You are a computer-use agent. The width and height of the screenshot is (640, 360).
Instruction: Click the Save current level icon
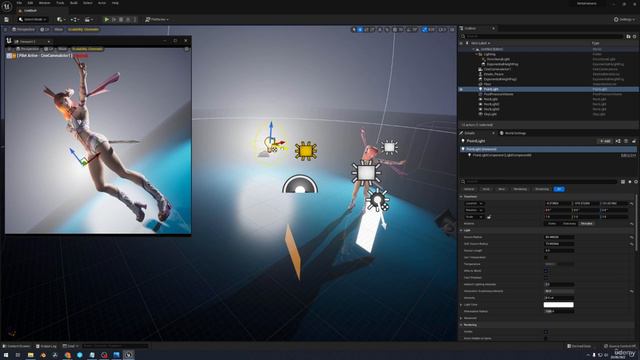click(7, 19)
